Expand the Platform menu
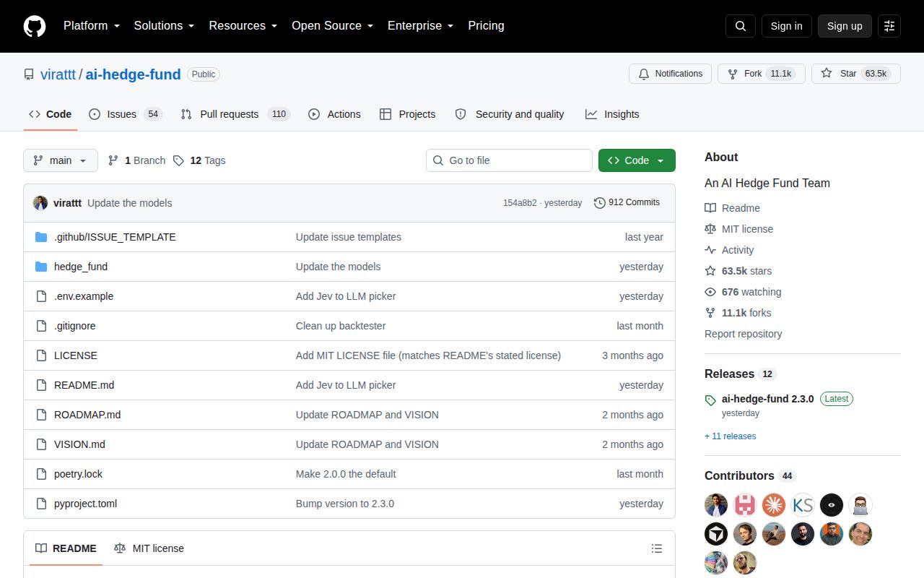The height and width of the screenshot is (578, 924). tap(91, 26)
